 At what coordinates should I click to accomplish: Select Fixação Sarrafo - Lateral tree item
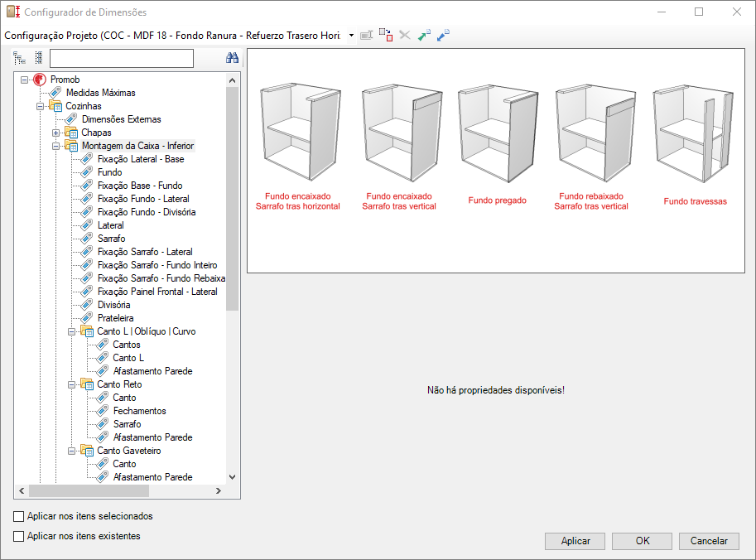coord(145,252)
